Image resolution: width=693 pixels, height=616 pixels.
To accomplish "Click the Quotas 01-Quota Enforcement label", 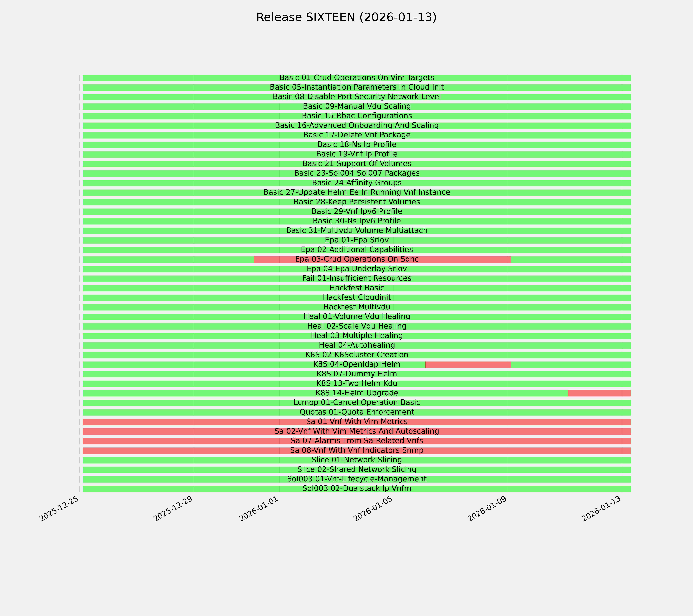I will [x=357, y=412].
